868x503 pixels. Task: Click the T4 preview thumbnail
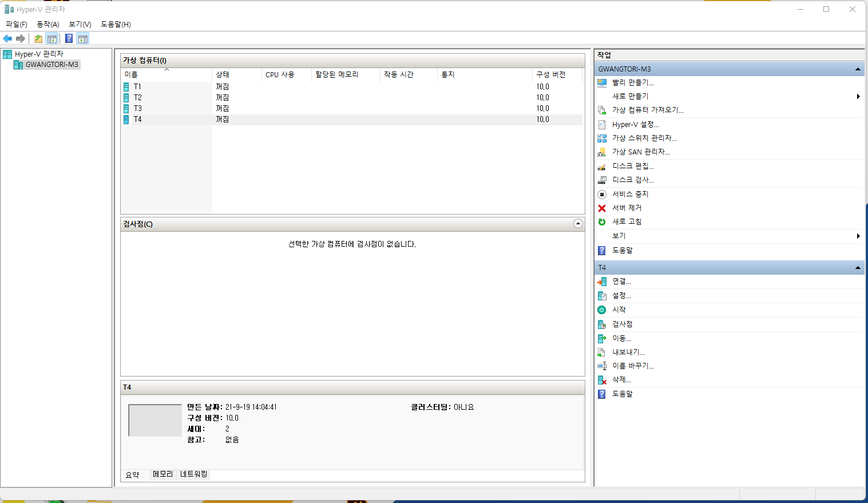click(x=155, y=421)
